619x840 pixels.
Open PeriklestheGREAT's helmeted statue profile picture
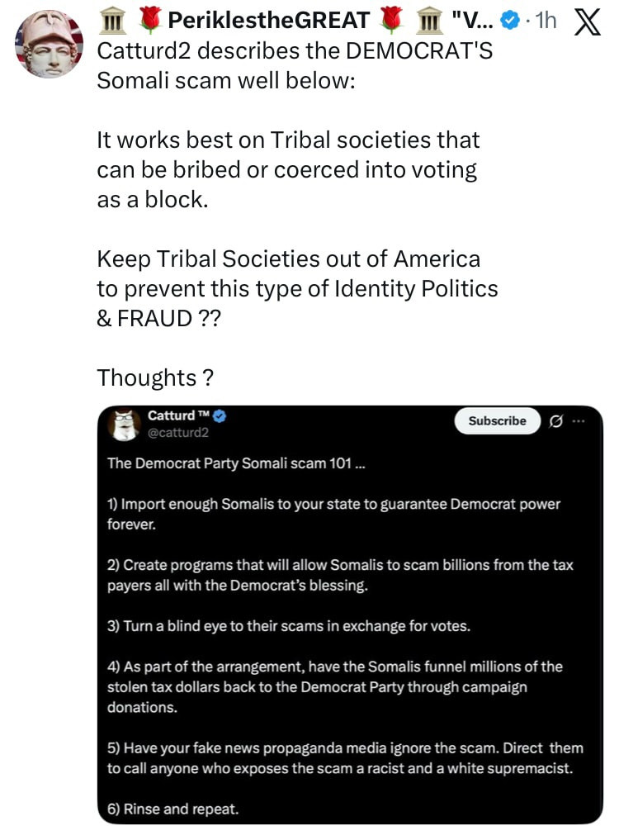click(x=50, y=45)
